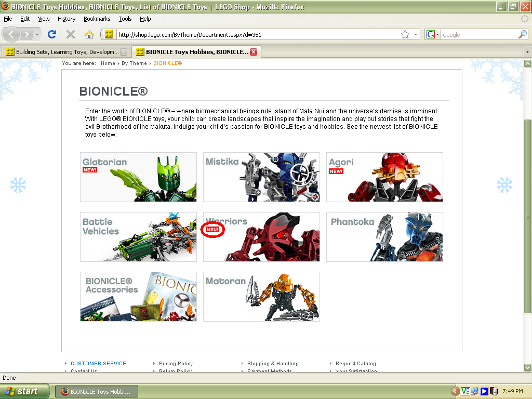The height and width of the screenshot is (399, 532).
Task: Click the green V tray icon
Action: coord(465,391)
